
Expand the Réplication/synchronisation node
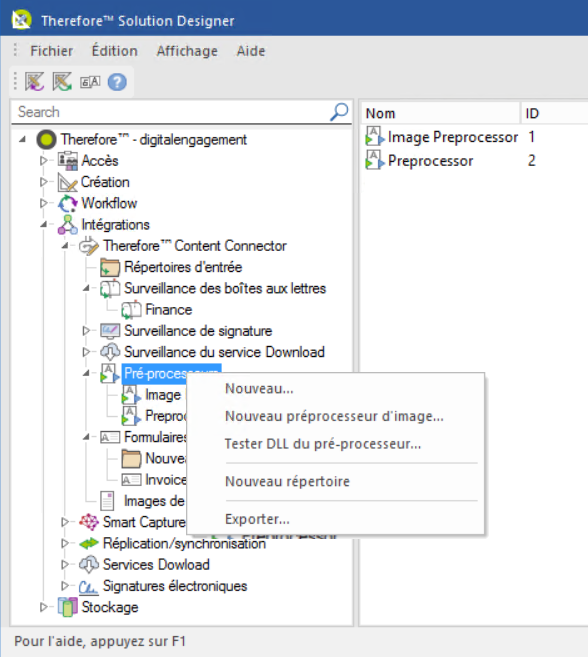pyautogui.click(x=65, y=543)
